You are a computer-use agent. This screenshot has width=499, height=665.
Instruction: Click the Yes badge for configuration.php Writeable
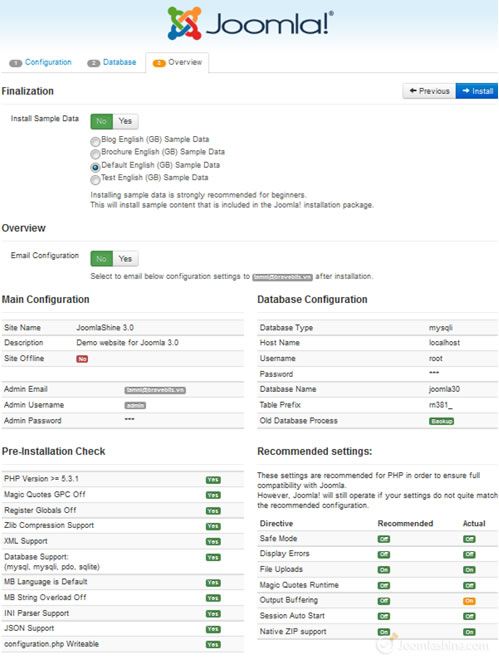point(213,645)
